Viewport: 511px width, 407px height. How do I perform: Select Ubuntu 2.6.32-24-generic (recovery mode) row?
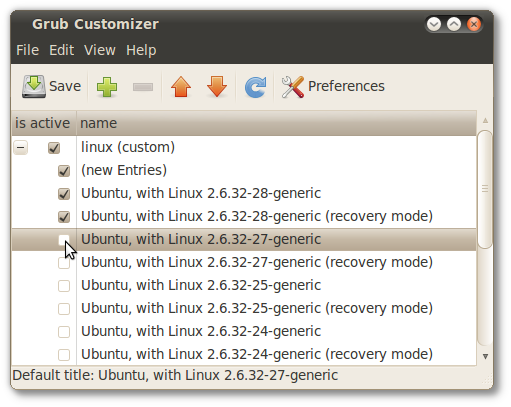tap(244, 354)
